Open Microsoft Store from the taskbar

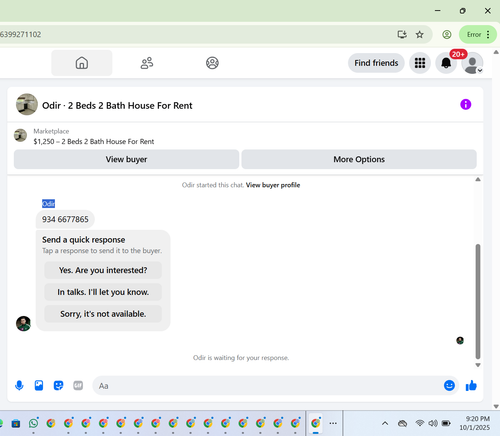coord(16,424)
